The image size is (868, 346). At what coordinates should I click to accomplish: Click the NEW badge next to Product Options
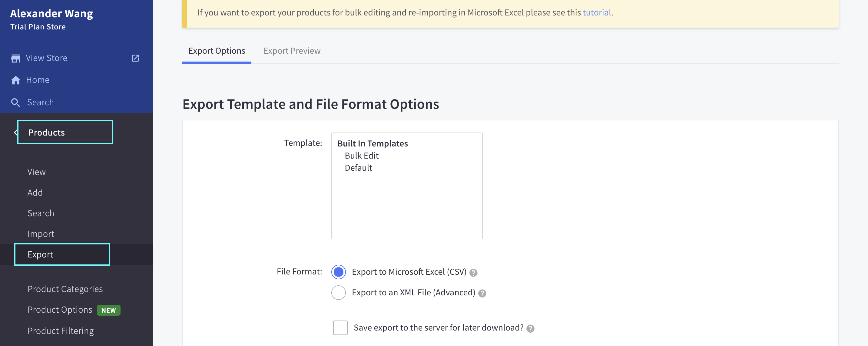[108, 310]
